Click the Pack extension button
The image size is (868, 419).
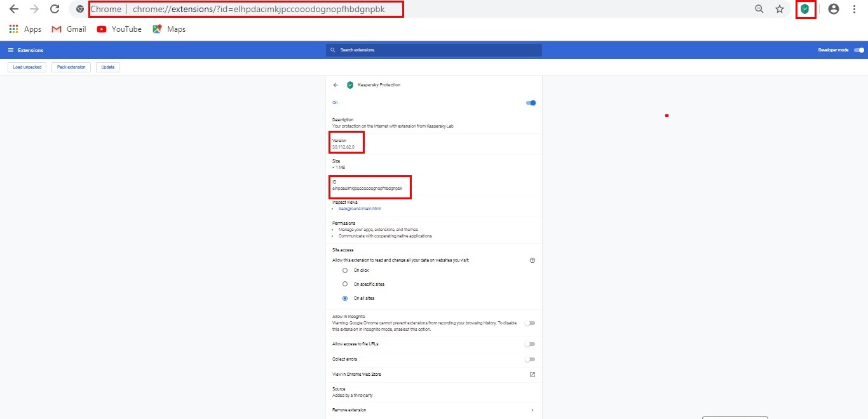point(71,67)
